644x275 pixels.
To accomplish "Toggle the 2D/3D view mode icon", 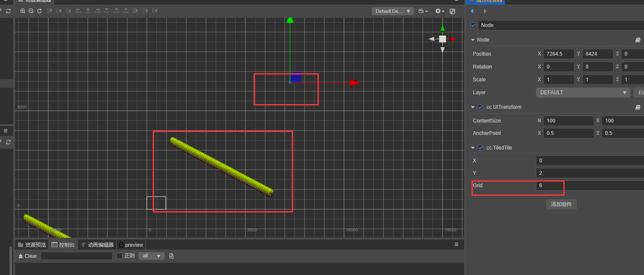I will point(452,11).
